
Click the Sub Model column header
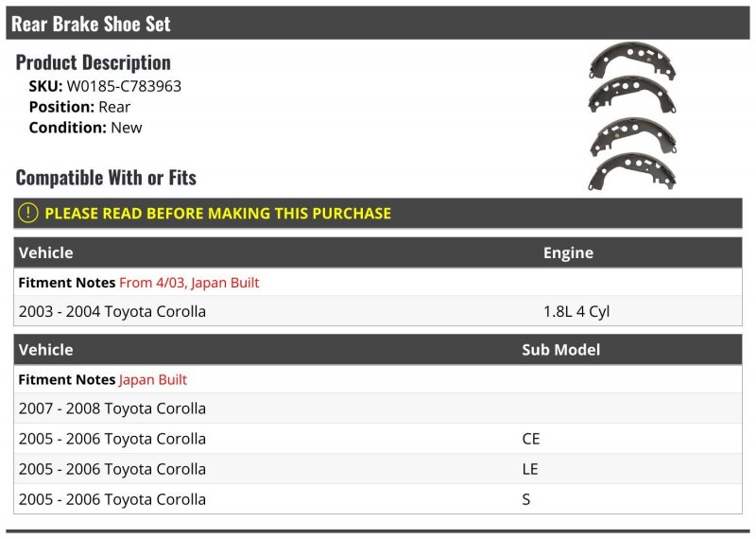pos(561,350)
